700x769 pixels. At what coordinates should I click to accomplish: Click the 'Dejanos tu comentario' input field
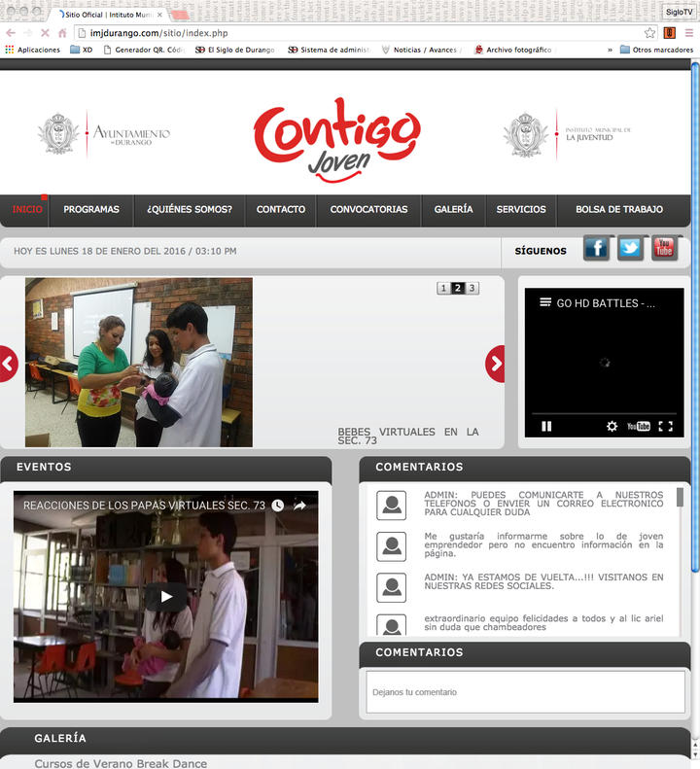click(x=523, y=692)
